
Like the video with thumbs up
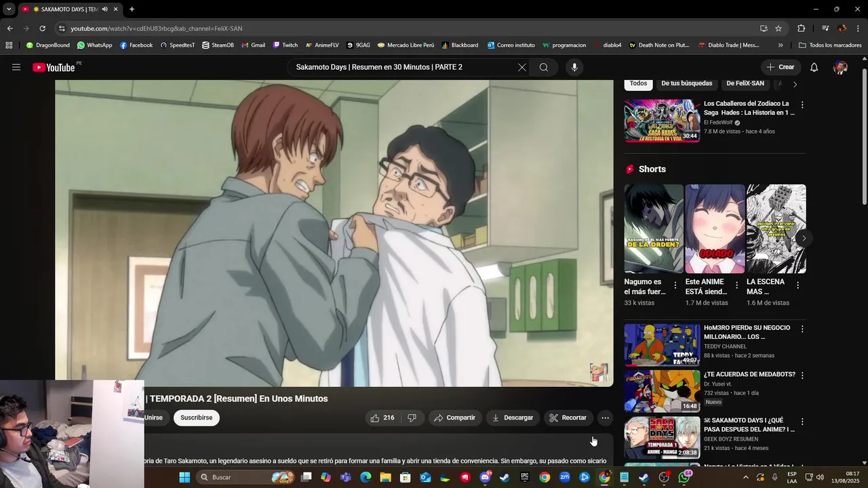tap(382, 418)
